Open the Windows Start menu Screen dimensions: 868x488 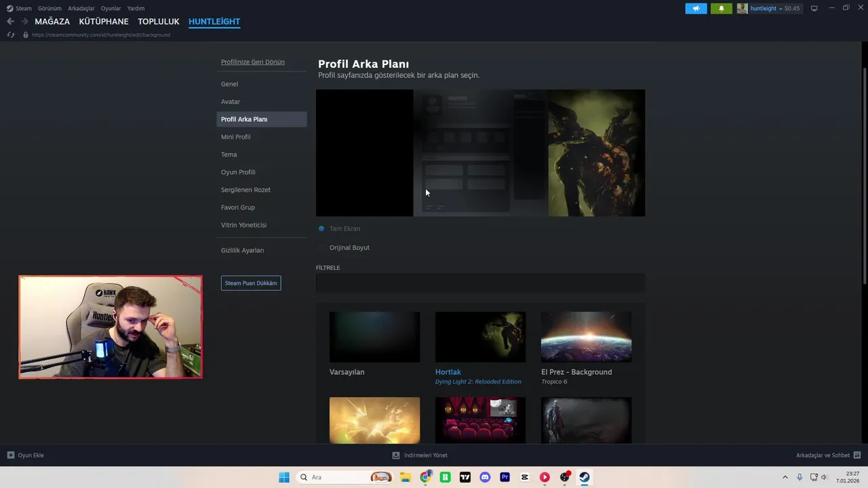(284, 477)
